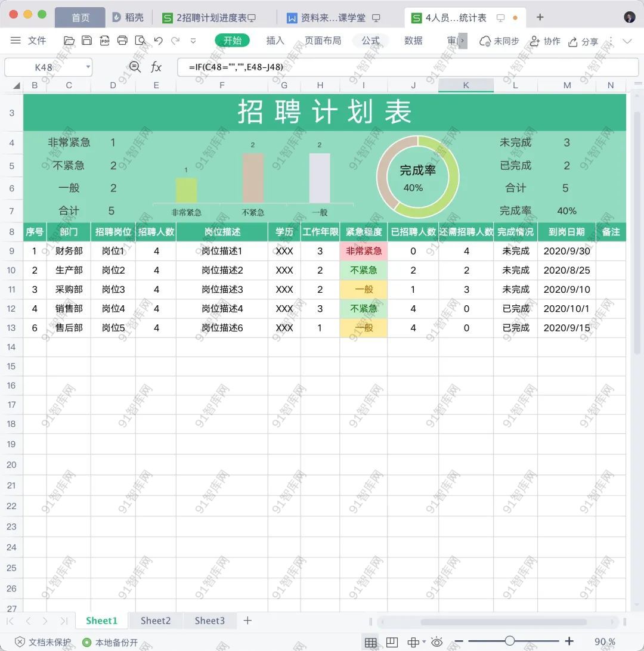Click the save icon in quick toolbar

point(87,41)
